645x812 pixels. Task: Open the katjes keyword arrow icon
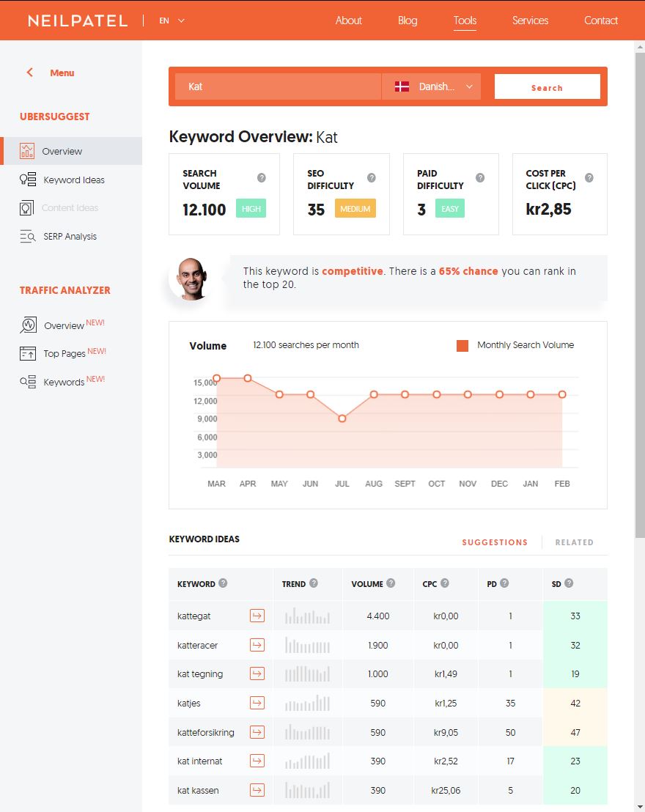pos(257,703)
